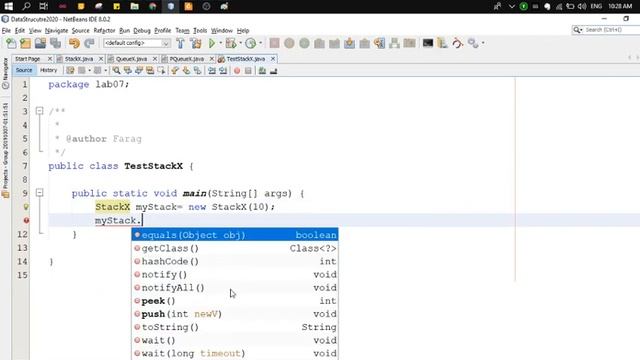The image size is (640, 360).
Task: Open the search options dropdown magnifier
Action: [578, 30]
